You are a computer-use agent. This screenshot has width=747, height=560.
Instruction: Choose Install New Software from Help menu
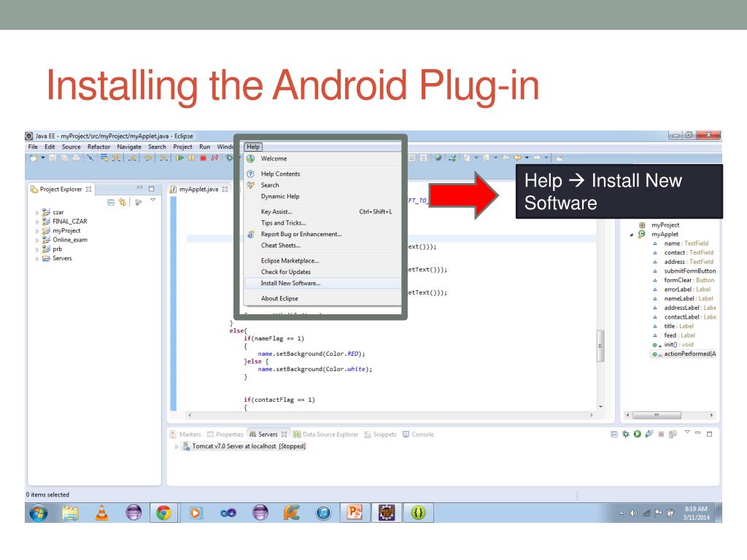322,284
